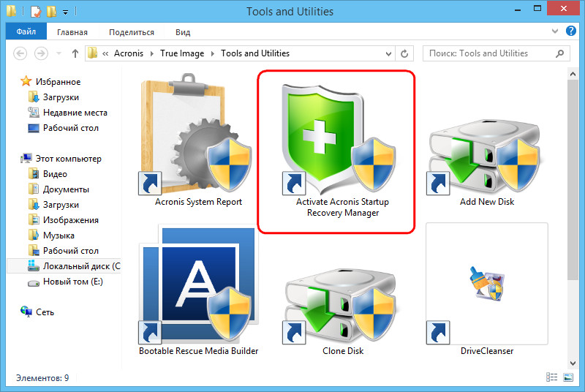Click the DriveCleanser label text
Screen dimensions: 585x392
487,351
